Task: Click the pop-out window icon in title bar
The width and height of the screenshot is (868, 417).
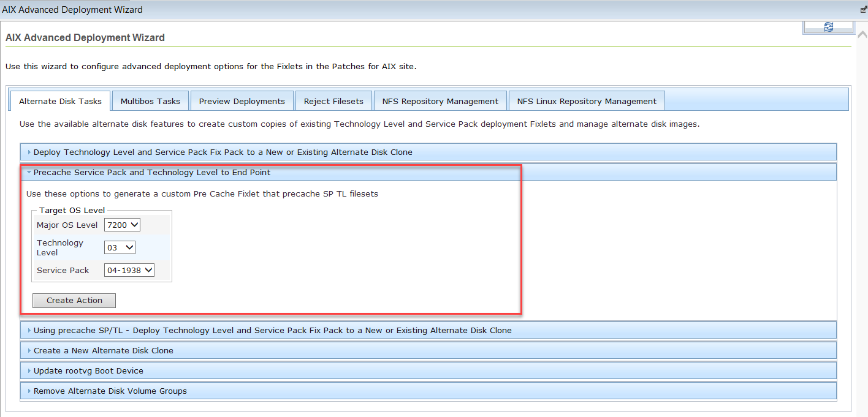Action: [864, 10]
